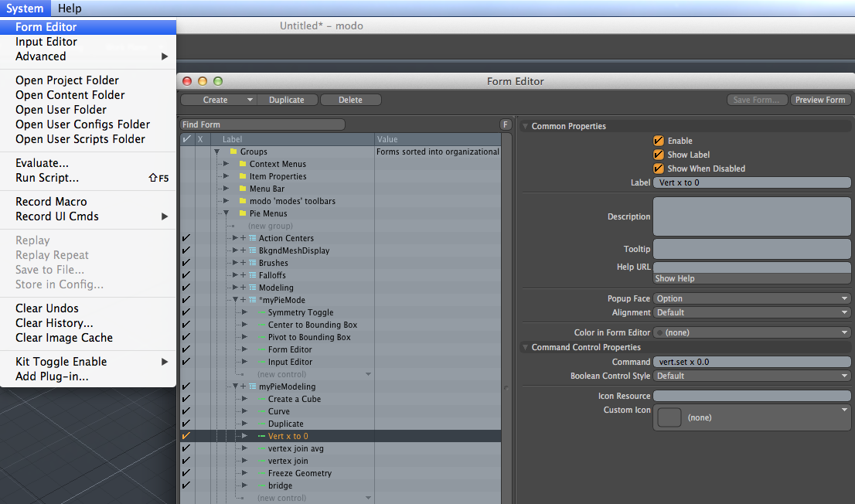The image size is (855, 504).
Task: Click the Action Centers form list icon
Action: [x=253, y=238]
